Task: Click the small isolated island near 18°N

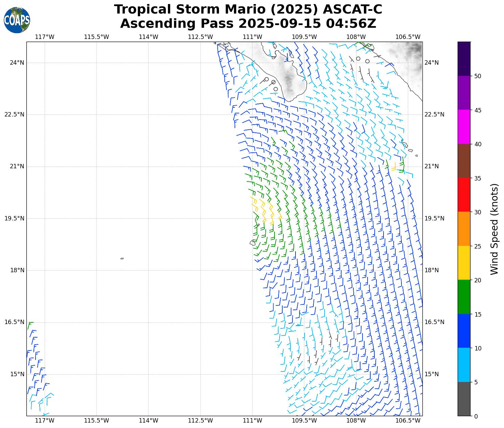Action: coord(122,258)
